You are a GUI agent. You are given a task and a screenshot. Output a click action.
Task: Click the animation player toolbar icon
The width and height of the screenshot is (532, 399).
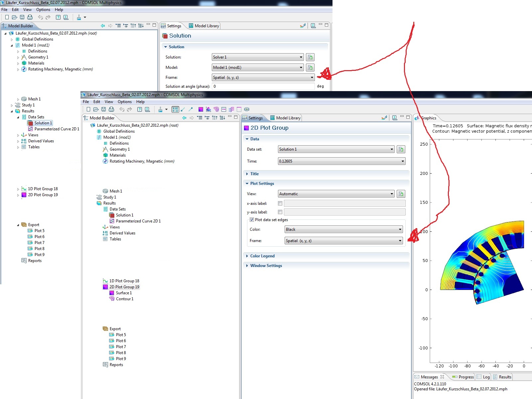pyautogui.click(x=247, y=109)
